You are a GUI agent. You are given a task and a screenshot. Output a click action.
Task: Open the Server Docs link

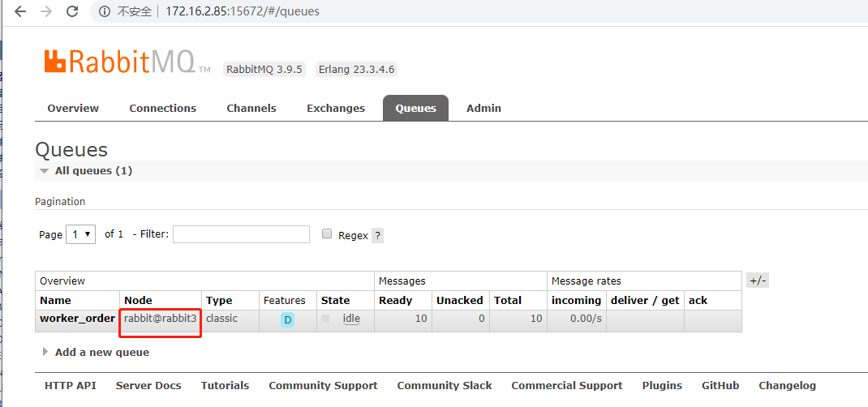coord(148,385)
